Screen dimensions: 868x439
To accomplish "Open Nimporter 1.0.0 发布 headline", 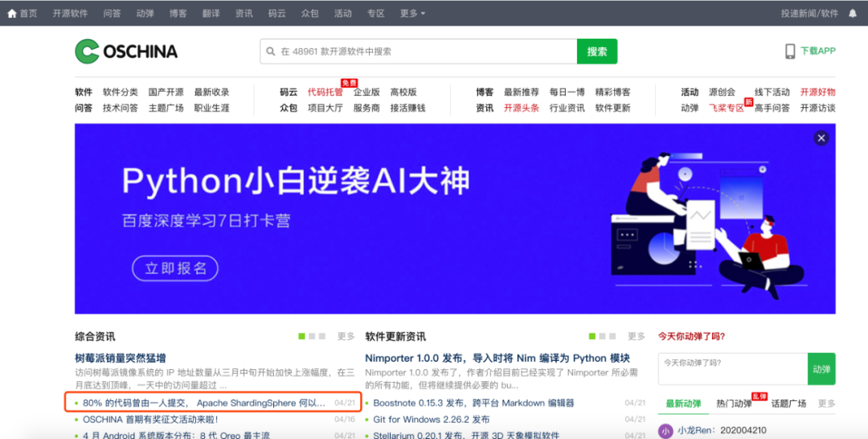I will pos(497,358).
